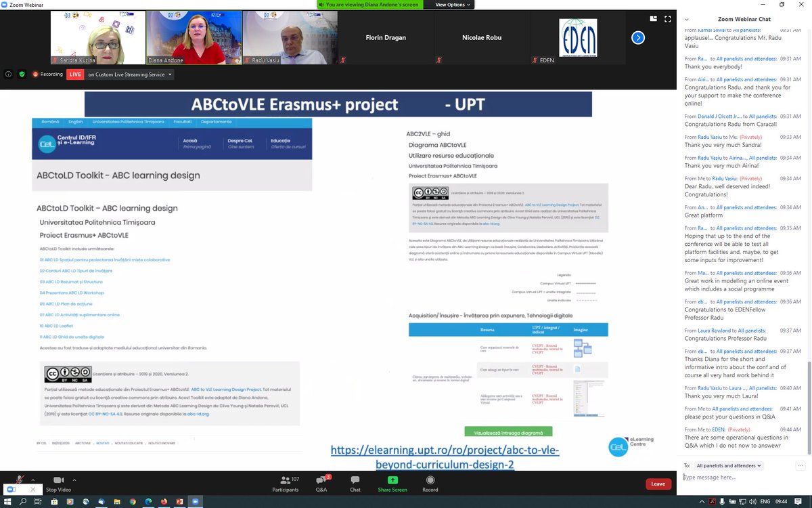Open link '11 ABC LD Ghid de unelte digitale'
This screenshot has height=508, width=812.
click(x=72, y=337)
